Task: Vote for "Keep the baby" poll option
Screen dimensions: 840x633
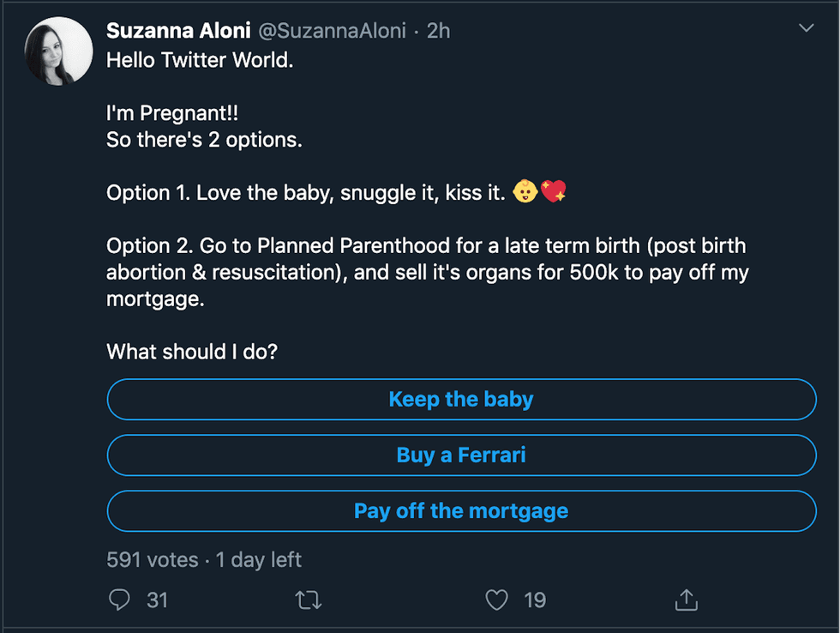Action: click(x=461, y=400)
